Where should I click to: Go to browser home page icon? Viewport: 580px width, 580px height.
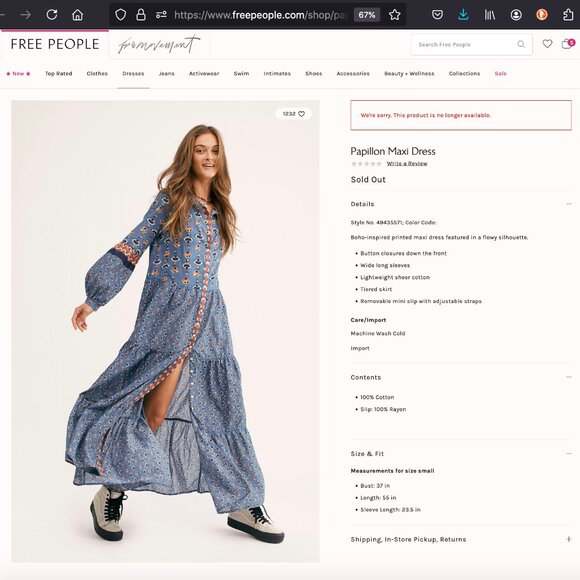pos(77,15)
